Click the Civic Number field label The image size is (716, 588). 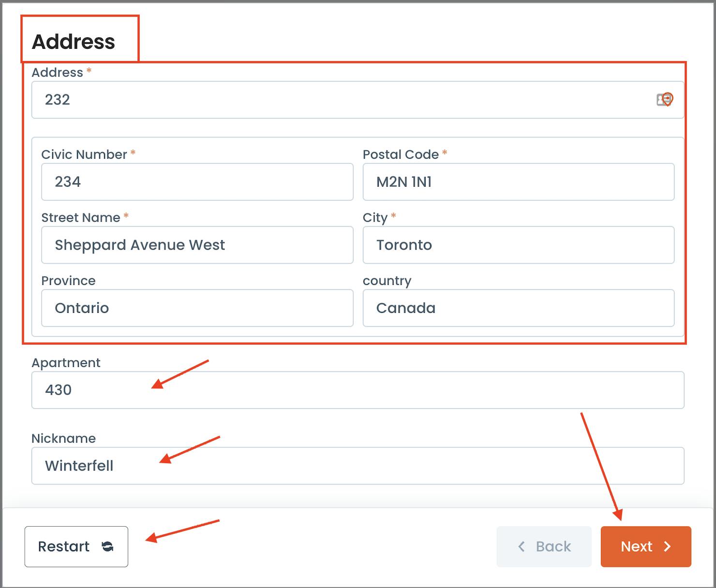[x=84, y=155]
